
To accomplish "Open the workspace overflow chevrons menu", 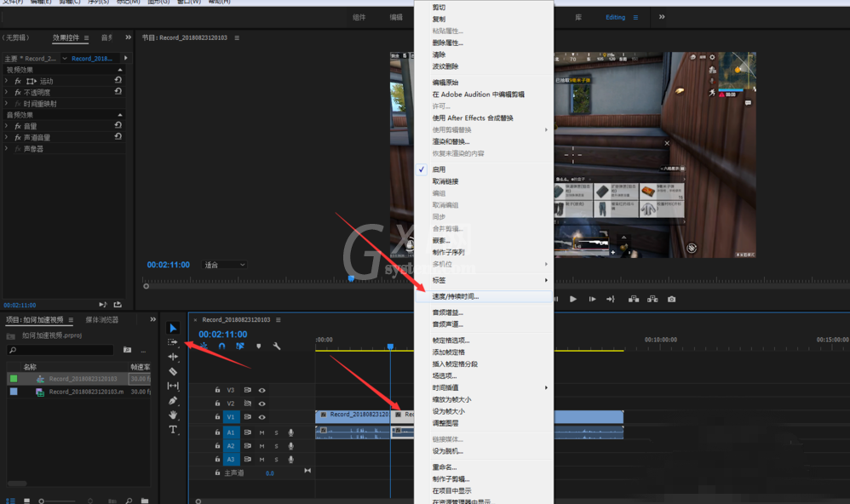I will point(662,17).
